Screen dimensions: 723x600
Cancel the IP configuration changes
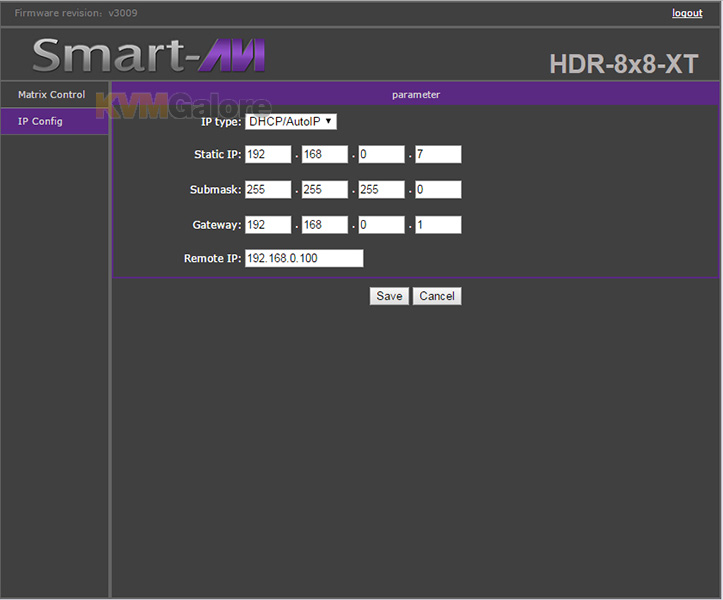coord(437,296)
